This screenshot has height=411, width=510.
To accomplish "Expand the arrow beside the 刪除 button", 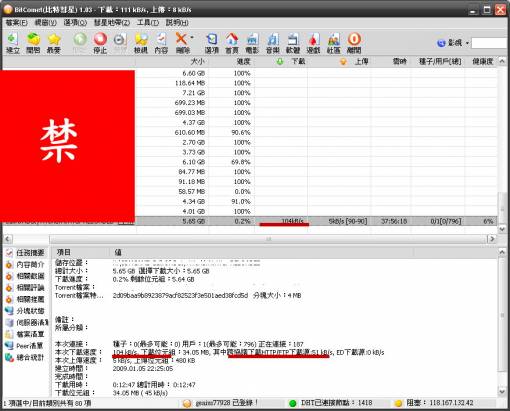I will coord(192,37).
